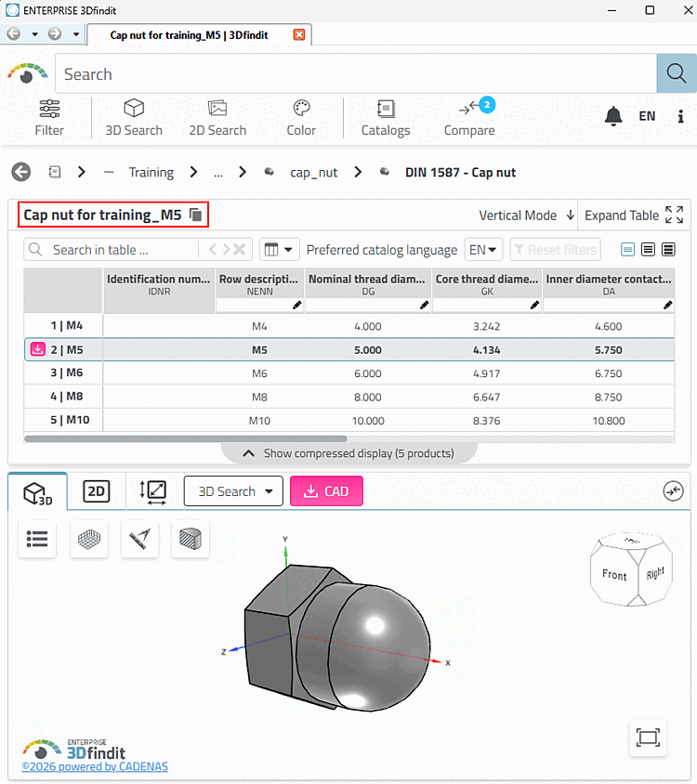Click the magnifier search button
697x784 pixels.
pyautogui.click(x=676, y=73)
